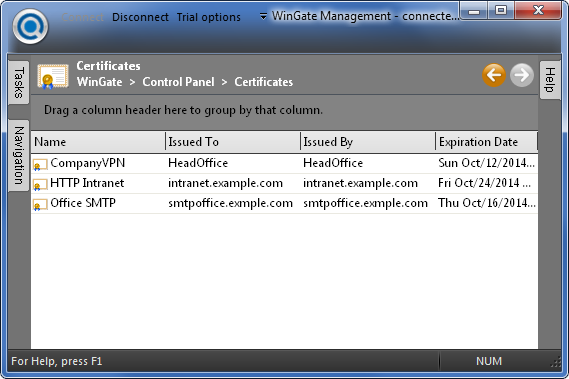Click the Sun Oct/12/2014 expiration date
Screen dimensions: 569x379
click(x=486, y=163)
